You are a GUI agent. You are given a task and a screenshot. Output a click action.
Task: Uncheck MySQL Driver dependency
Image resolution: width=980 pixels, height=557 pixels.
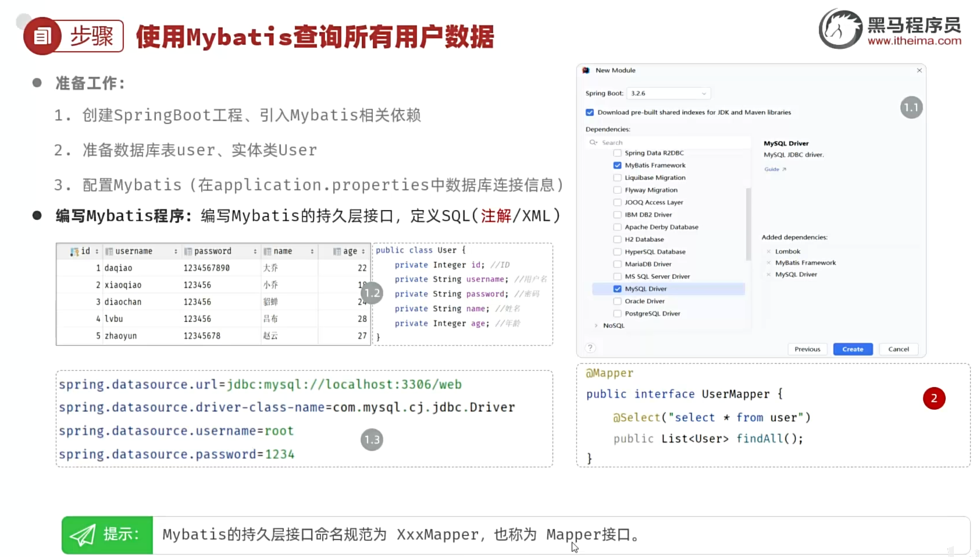pyautogui.click(x=618, y=289)
